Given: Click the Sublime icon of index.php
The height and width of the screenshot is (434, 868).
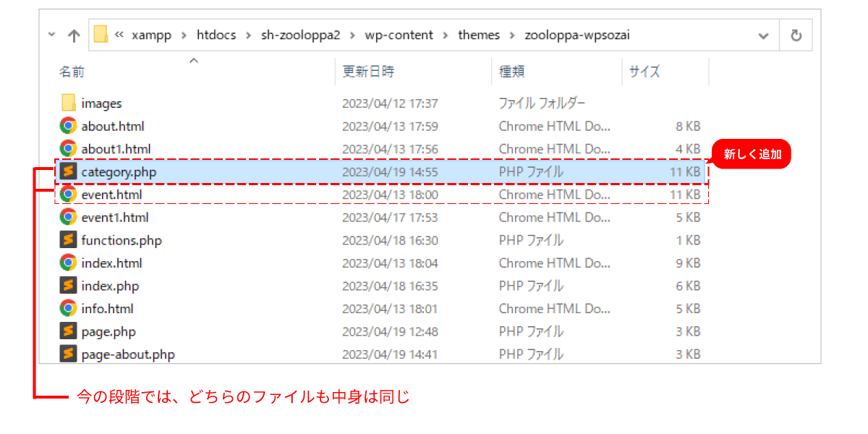Looking at the screenshot, I should point(68,286).
